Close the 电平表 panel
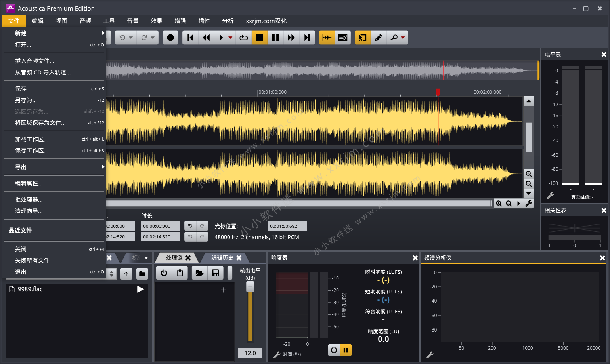Screen dimensions: 610x364 coord(604,55)
